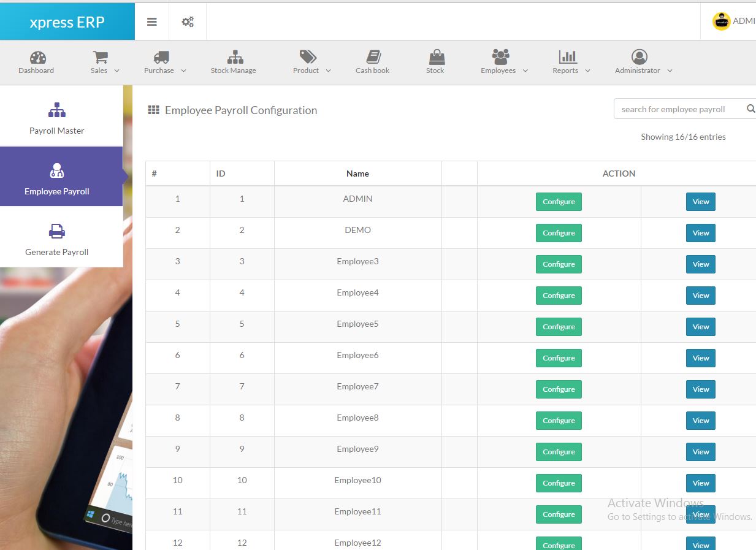Screen dimensions: 756x550
Task: Expand the Reports dropdown arrow
Action: point(587,71)
